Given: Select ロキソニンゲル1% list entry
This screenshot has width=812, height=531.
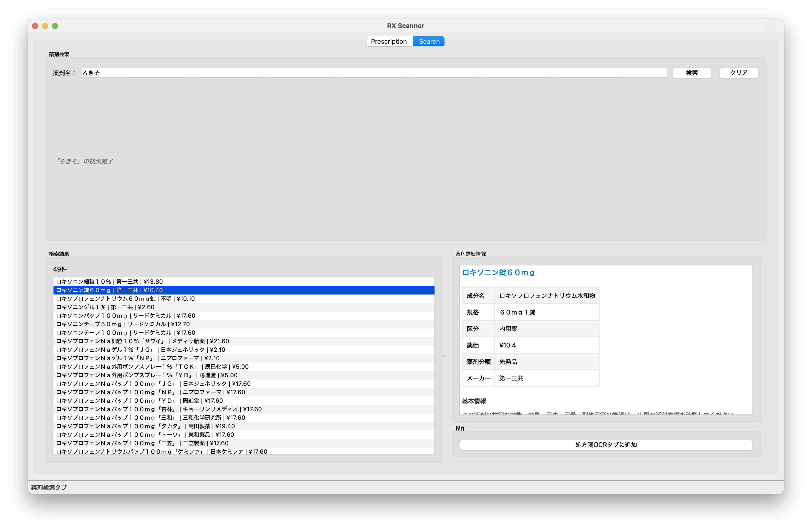Looking at the screenshot, I should tap(105, 307).
